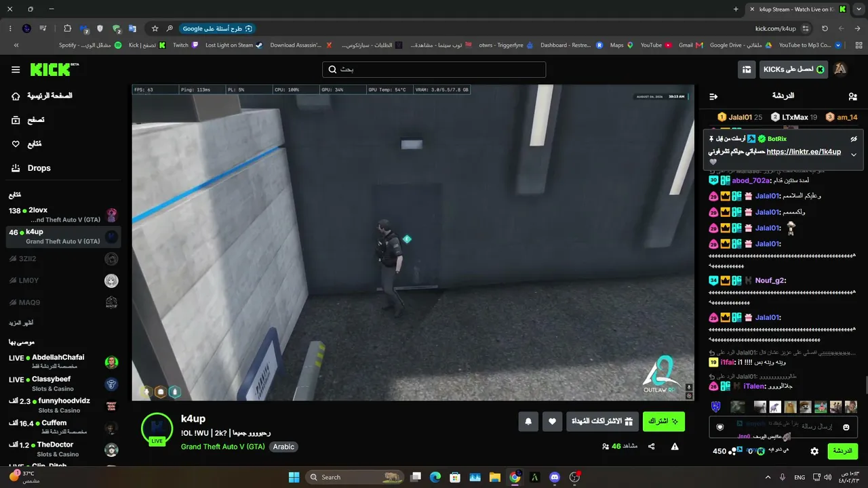Open the Google Translate extension icon
Screen dimensions: 868x488
133,28
